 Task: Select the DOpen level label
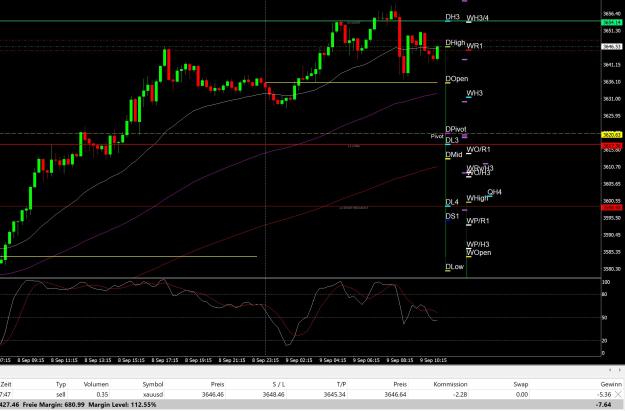click(x=456, y=79)
